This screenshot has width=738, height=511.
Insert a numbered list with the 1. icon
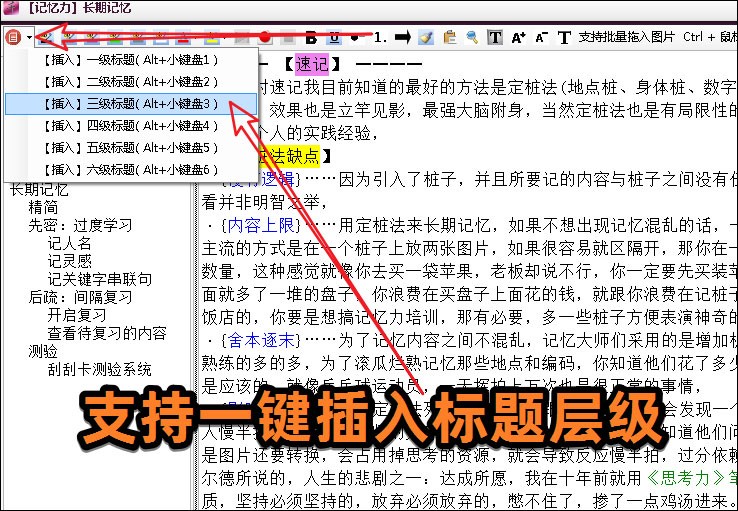click(x=380, y=37)
